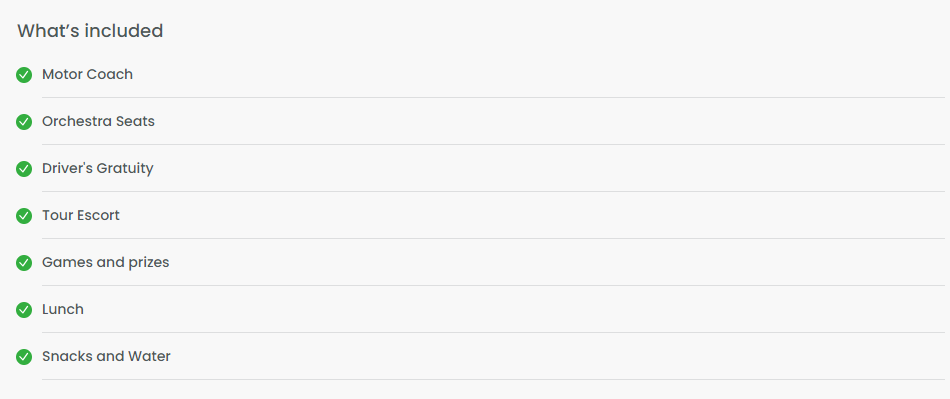Select the check icon next to Driver's Gratuity

[x=24, y=169]
